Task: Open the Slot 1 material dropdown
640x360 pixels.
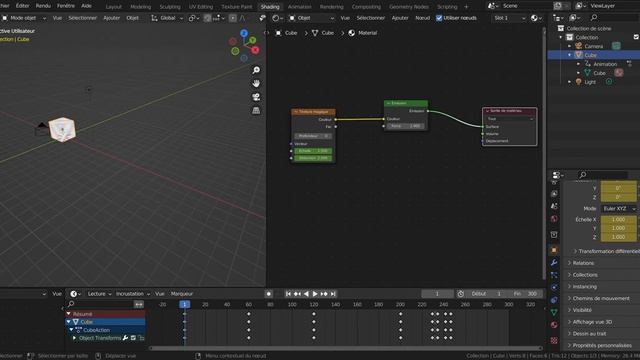Action: pyautogui.click(x=509, y=18)
